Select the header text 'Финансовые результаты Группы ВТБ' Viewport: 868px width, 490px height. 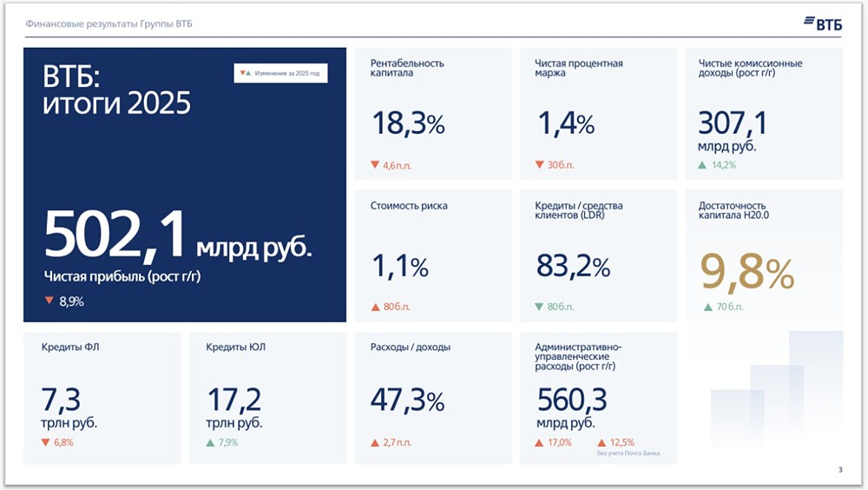[x=109, y=23]
